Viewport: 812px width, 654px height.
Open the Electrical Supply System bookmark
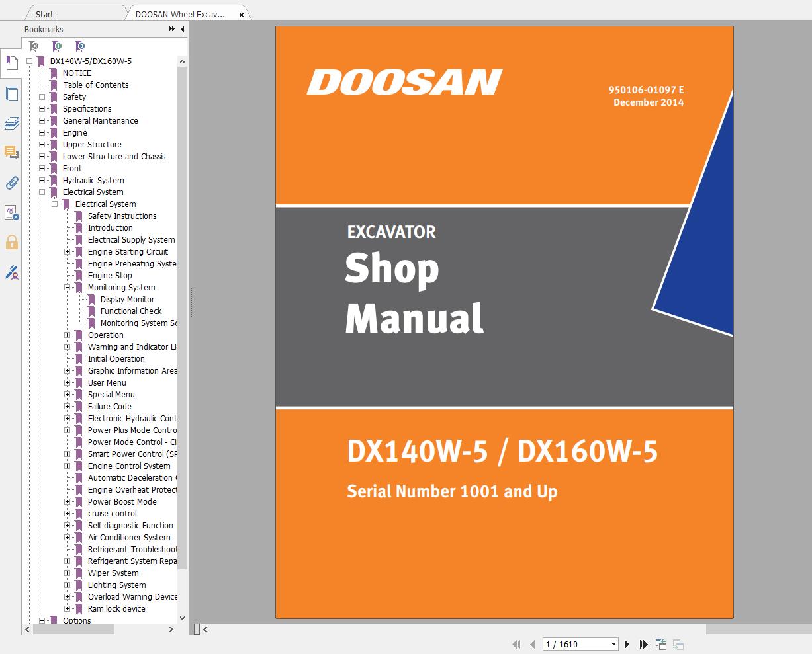pyautogui.click(x=131, y=239)
